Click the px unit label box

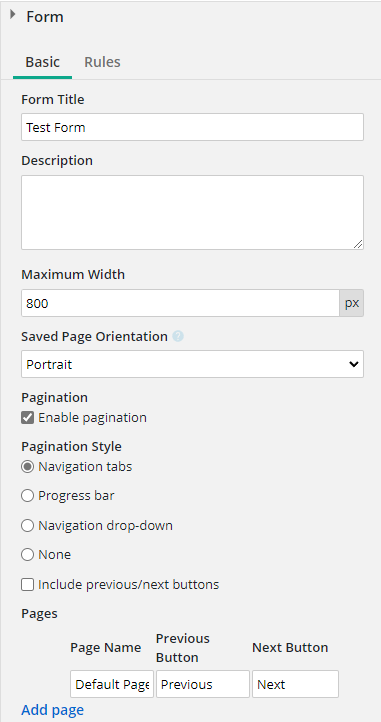[352, 303]
